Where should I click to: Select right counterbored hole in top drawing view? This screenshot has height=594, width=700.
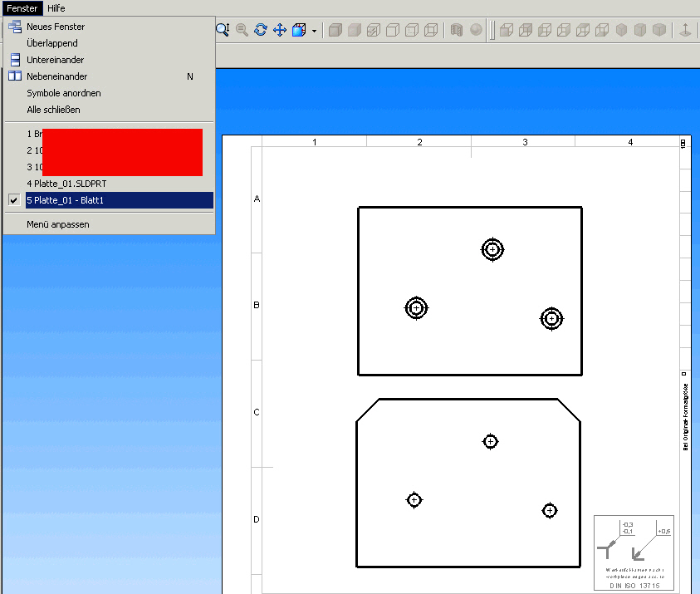[552, 318]
